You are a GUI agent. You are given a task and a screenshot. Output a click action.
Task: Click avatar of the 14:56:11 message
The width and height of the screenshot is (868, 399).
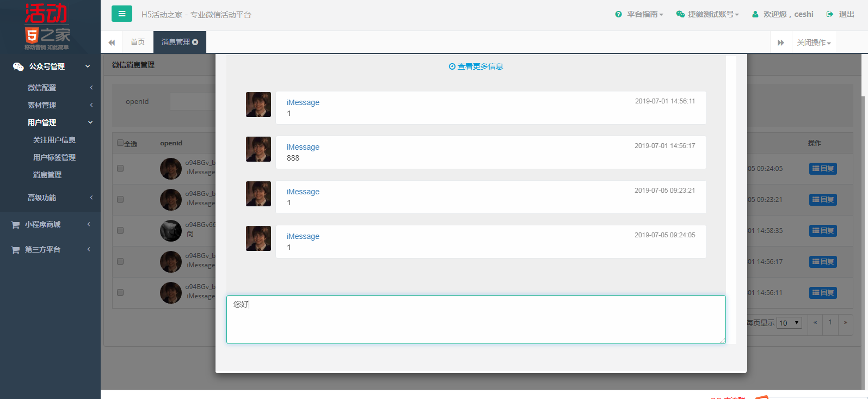258,105
